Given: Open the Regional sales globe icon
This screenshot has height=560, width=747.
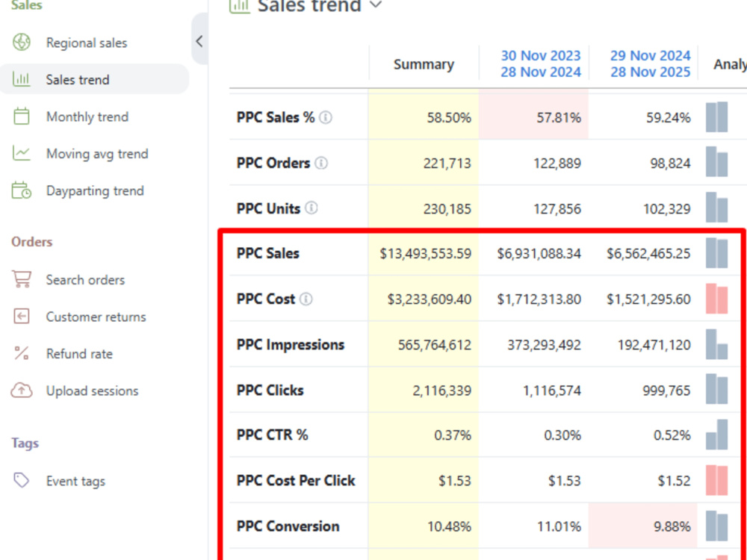Looking at the screenshot, I should pyautogui.click(x=22, y=42).
